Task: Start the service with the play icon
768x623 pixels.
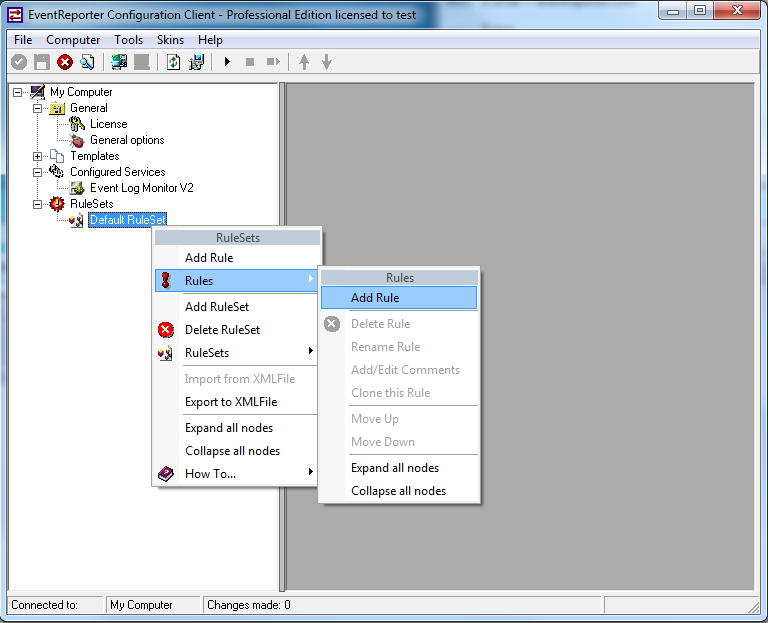Action: pos(227,62)
